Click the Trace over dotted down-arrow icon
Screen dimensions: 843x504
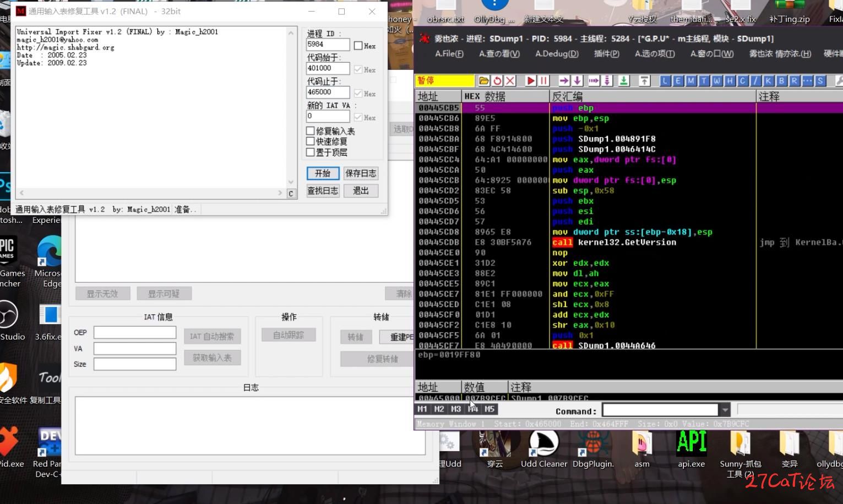coord(607,81)
